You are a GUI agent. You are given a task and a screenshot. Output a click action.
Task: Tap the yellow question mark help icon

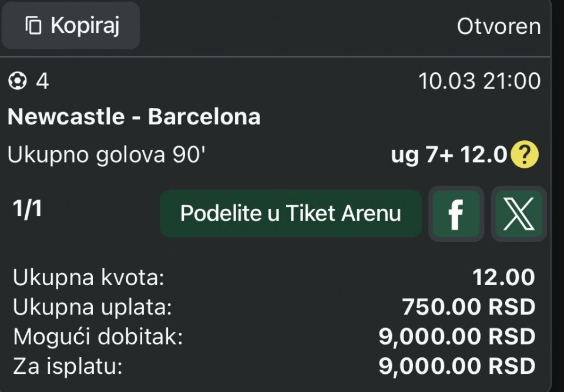[524, 155]
